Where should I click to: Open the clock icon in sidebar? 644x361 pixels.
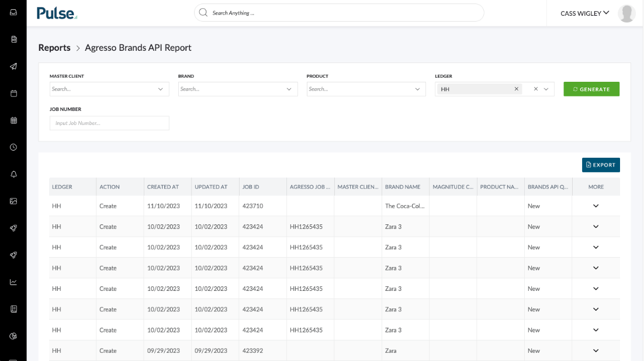click(x=13, y=147)
